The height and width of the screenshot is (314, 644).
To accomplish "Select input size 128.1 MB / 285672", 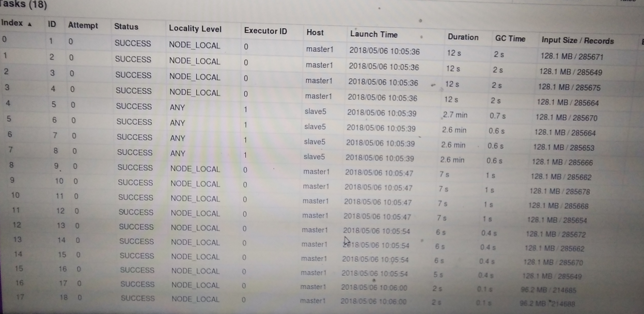I will point(555,235).
